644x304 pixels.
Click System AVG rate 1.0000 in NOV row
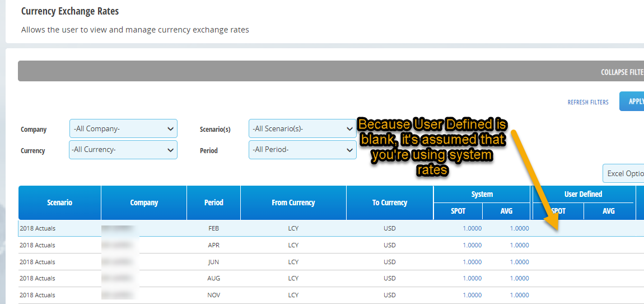tap(520, 296)
